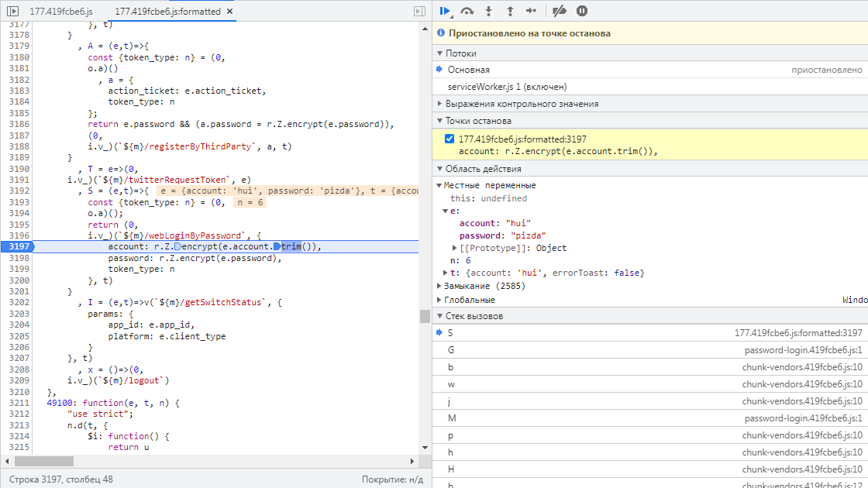Toggle pause on exceptions
Image resolution: width=868 pixels, height=488 pixels.
581,11
